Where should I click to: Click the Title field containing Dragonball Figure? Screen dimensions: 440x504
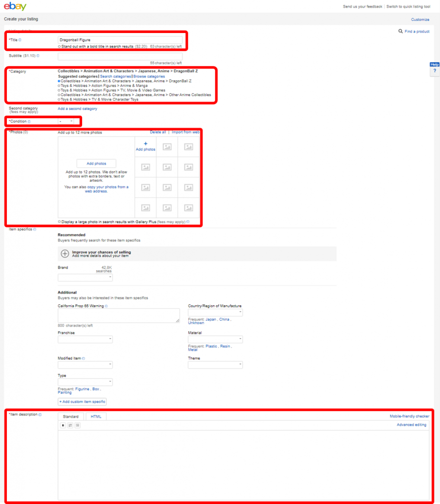click(x=120, y=40)
